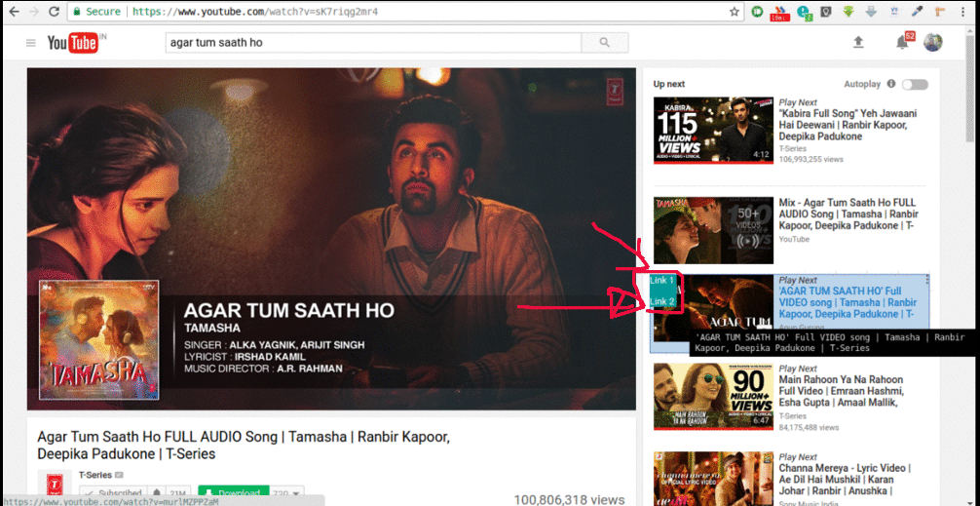Click Play Next above Main Rahoon title
The image size is (980, 506).
(x=798, y=369)
